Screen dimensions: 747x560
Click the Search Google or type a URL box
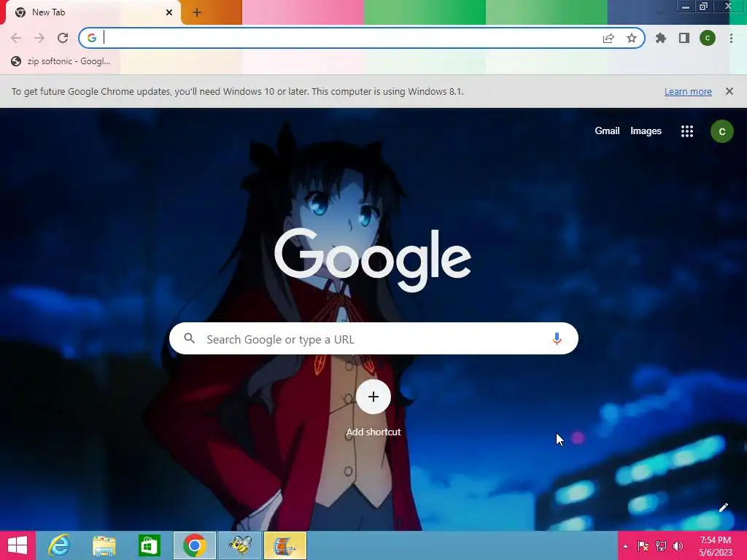pyautogui.click(x=373, y=338)
